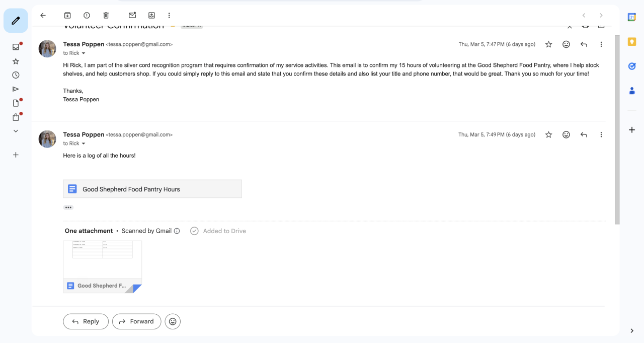Star the first Tessa Poppen message
Viewport: 644px width, 343px height.
pos(549,44)
